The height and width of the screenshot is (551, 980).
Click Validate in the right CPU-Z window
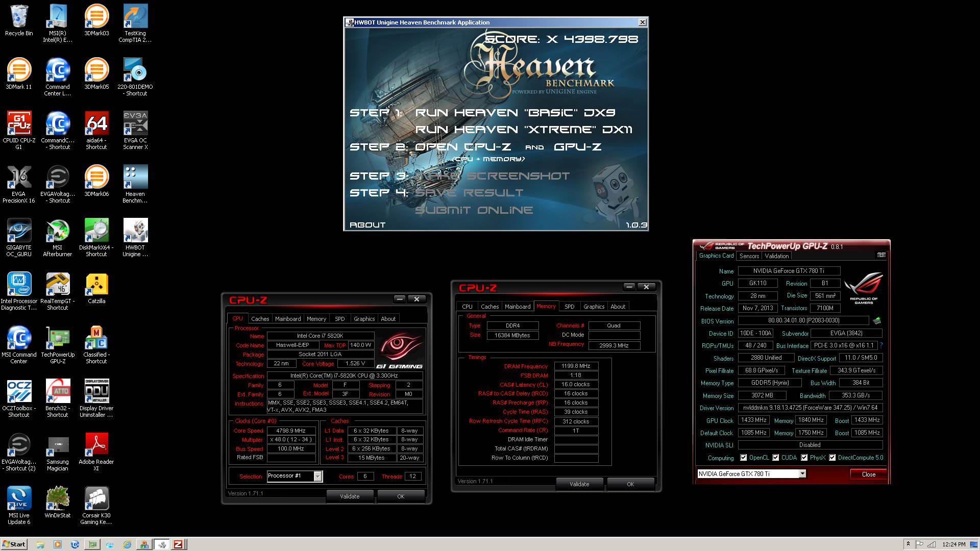pyautogui.click(x=579, y=484)
